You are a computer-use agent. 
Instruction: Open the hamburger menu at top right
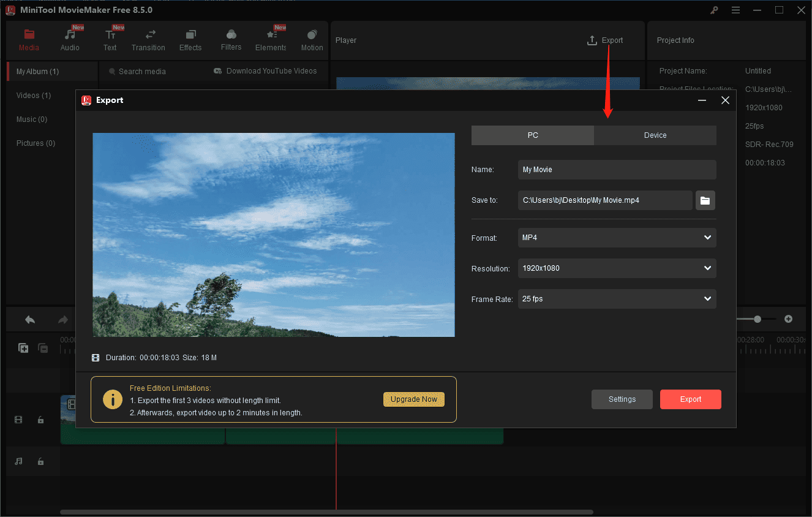click(x=735, y=10)
